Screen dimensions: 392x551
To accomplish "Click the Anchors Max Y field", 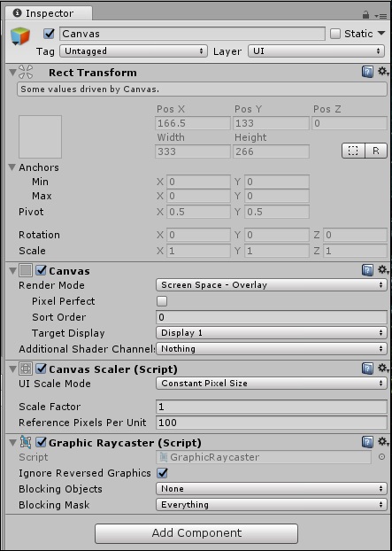I will (x=277, y=196).
